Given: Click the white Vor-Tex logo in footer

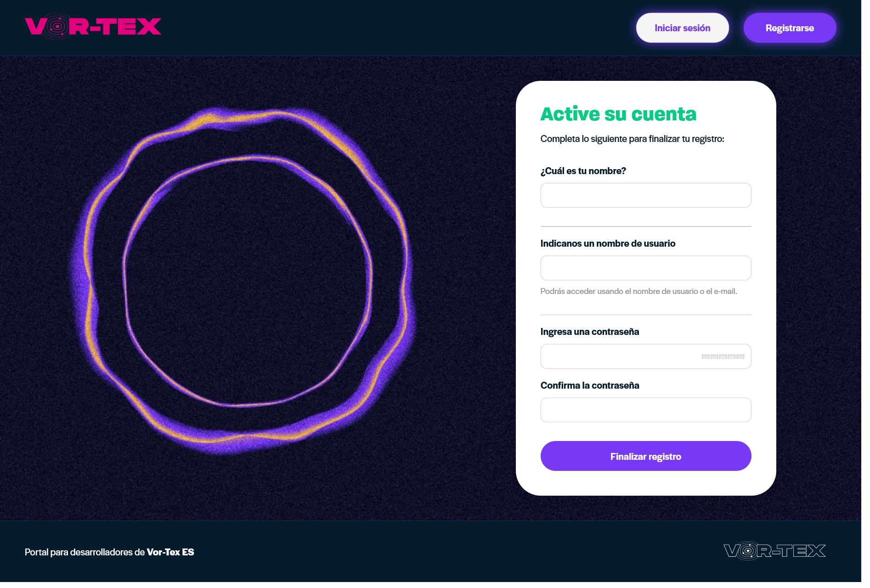Looking at the screenshot, I should click(x=774, y=550).
